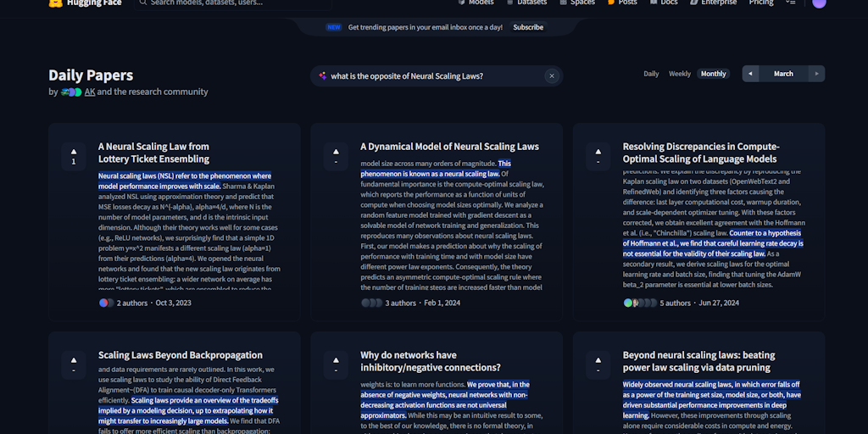Upvote 'A Dynamical Model of Neural Scaling Laws'

point(336,157)
